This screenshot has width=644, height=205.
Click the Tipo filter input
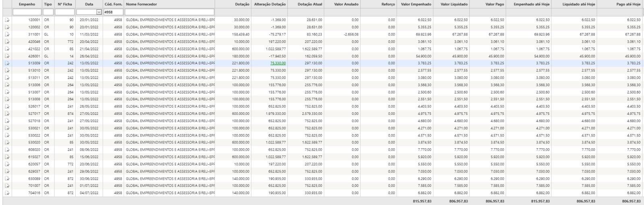click(x=48, y=12)
